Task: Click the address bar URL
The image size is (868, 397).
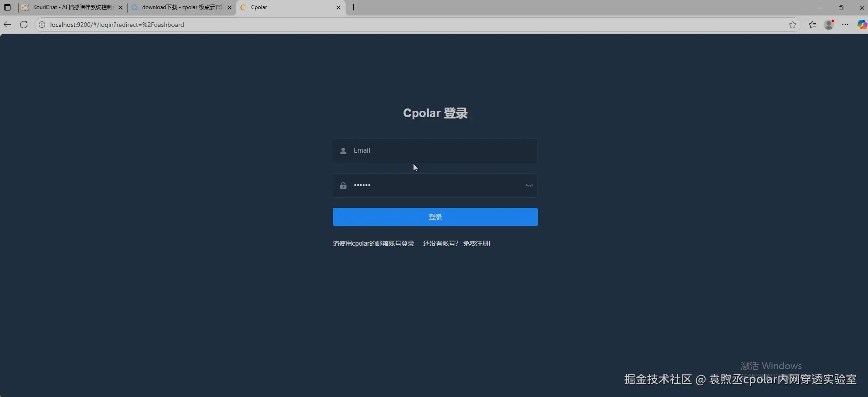Action: [x=117, y=25]
